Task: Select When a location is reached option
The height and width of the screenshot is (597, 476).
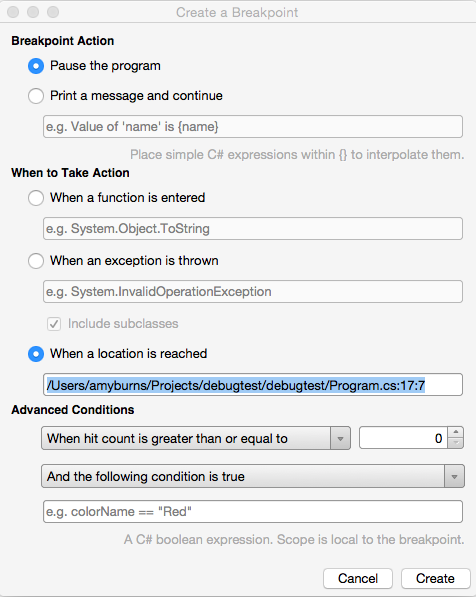Action: pos(36,354)
